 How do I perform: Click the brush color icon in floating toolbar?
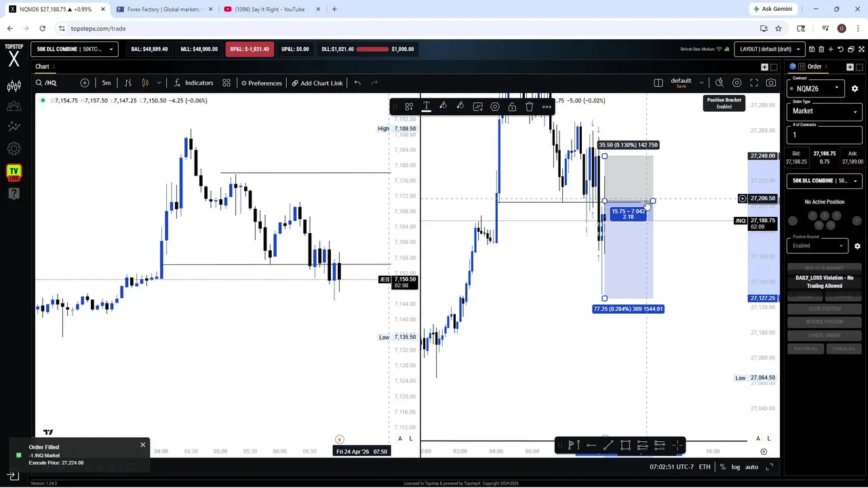click(x=443, y=106)
